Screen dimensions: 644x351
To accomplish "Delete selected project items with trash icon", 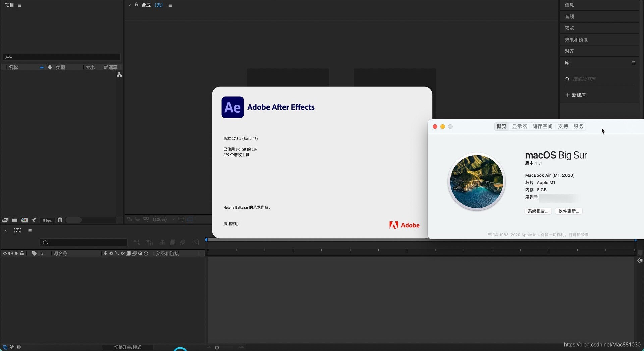I will (60, 220).
